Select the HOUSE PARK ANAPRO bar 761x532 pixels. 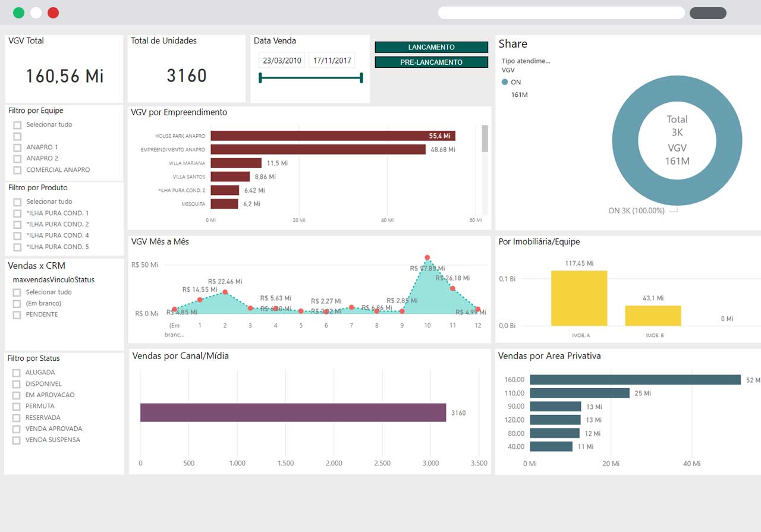click(x=333, y=136)
